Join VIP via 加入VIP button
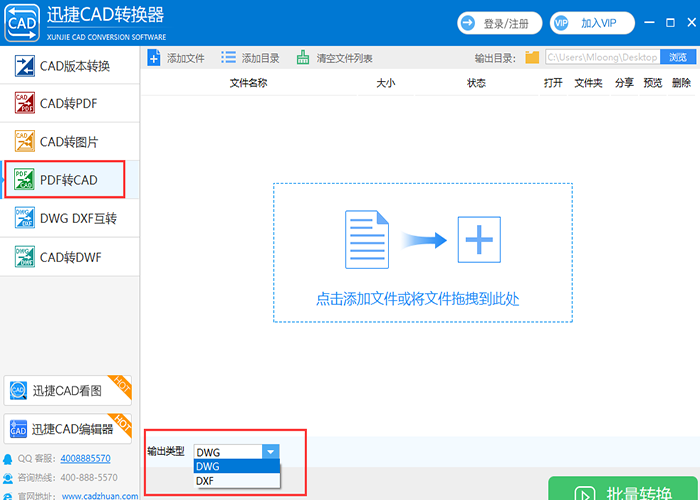This screenshot has width=700, height=500. (x=592, y=23)
